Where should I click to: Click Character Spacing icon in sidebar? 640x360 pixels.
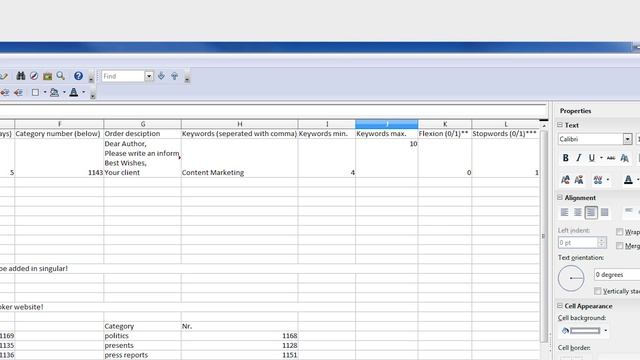598,180
